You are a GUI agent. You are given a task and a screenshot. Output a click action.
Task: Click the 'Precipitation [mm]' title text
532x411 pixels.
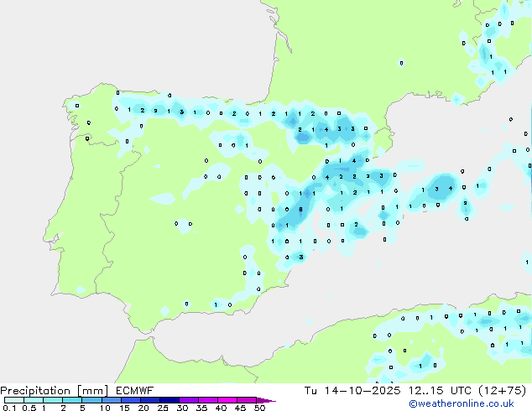[55, 391]
